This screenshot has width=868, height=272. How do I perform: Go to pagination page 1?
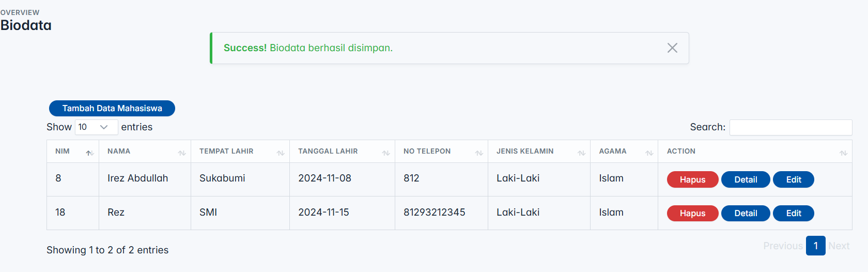coord(816,246)
